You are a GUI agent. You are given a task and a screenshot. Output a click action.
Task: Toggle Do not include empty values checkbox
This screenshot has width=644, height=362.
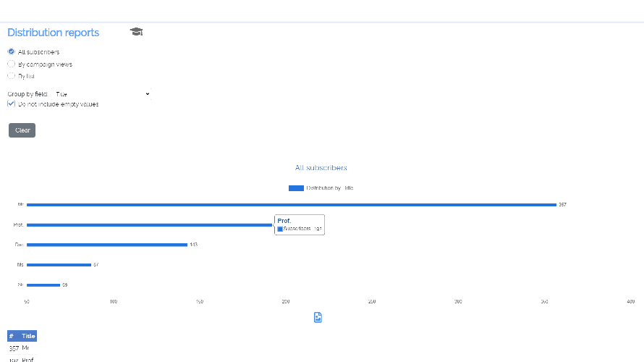(x=11, y=104)
